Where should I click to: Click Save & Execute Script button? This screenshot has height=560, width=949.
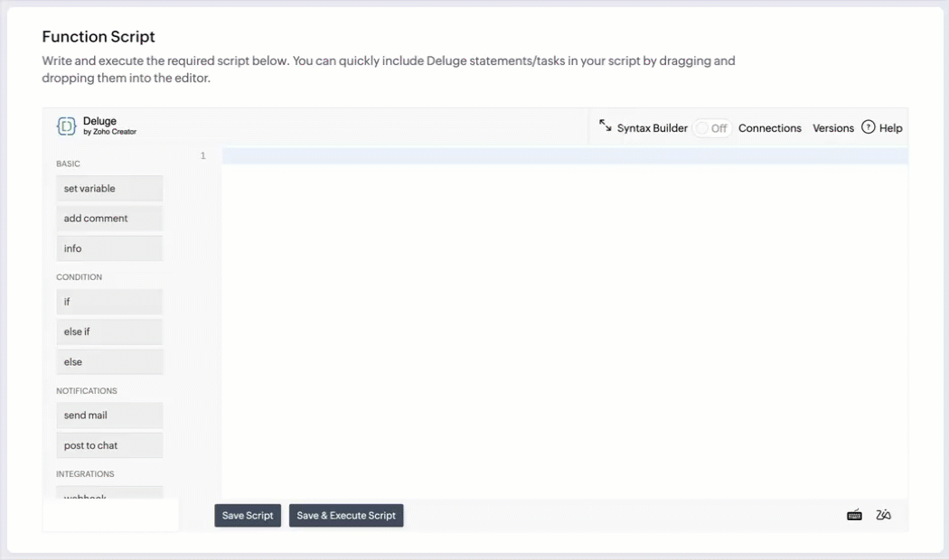pos(346,515)
